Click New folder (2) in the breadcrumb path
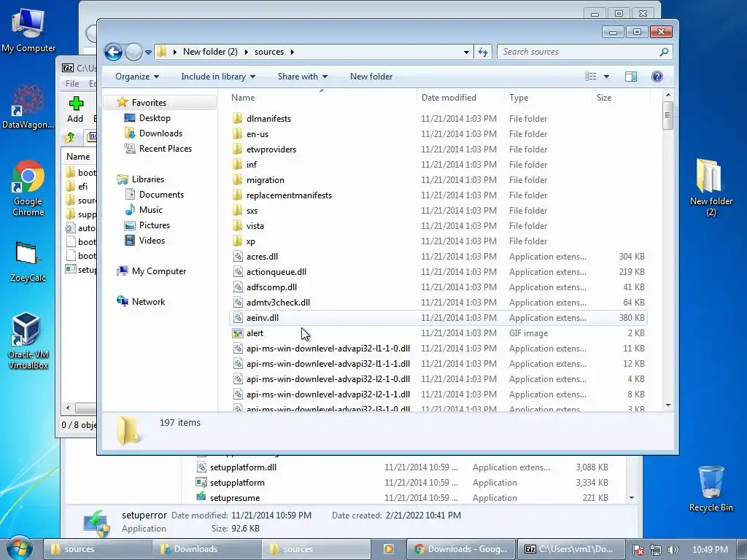Screen dimensions: 747x560 [210, 52]
